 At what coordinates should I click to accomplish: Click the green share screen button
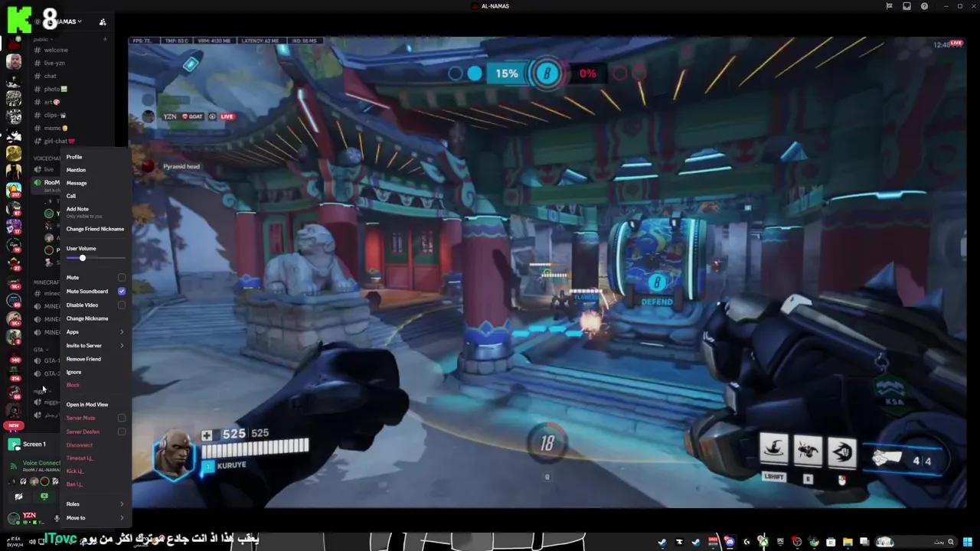click(44, 497)
